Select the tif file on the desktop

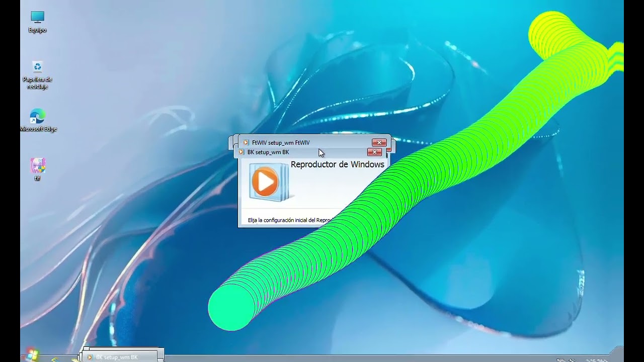pyautogui.click(x=37, y=169)
